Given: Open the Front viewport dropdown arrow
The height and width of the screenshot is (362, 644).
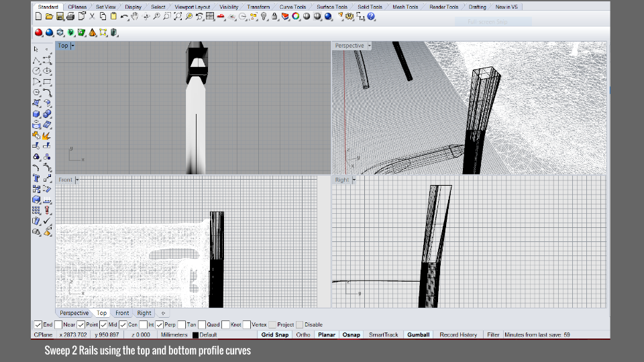Looking at the screenshot, I should (77, 180).
